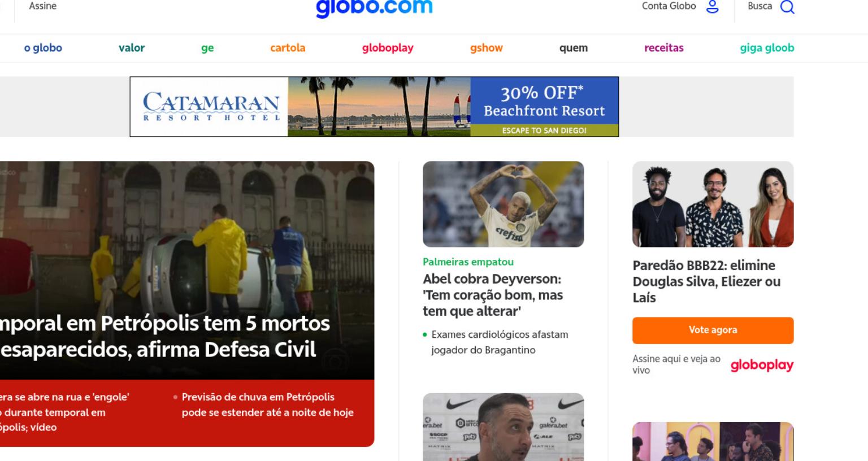Screen dimensions: 868x461
Task: Open the Abel cobra Deyverson headline
Action: pos(493,295)
